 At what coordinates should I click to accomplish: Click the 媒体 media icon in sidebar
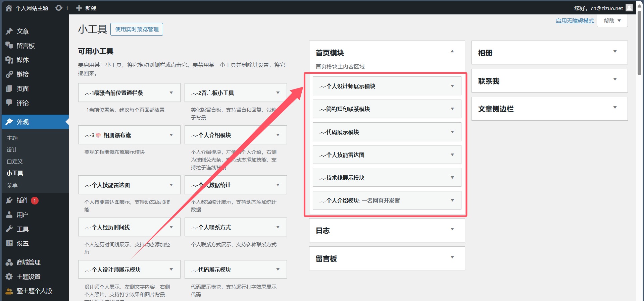[x=9, y=60]
